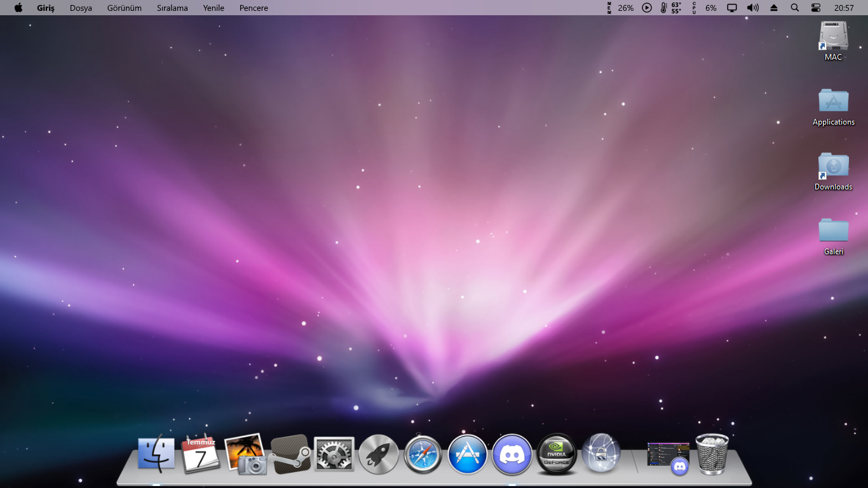Click the Apple logo menu
The image size is (868, 488).
click(x=18, y=8)
